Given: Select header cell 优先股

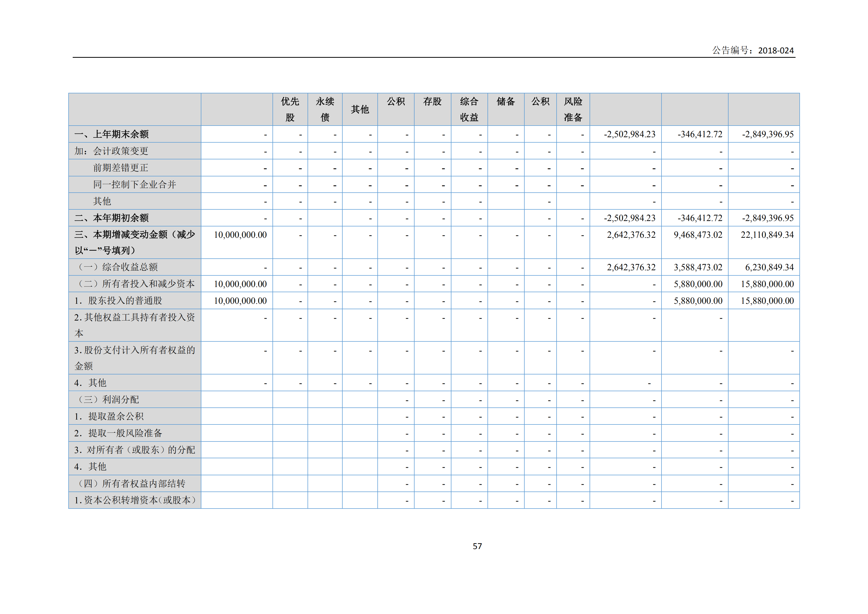Looking at the screenshot, I should click(290, 109).
